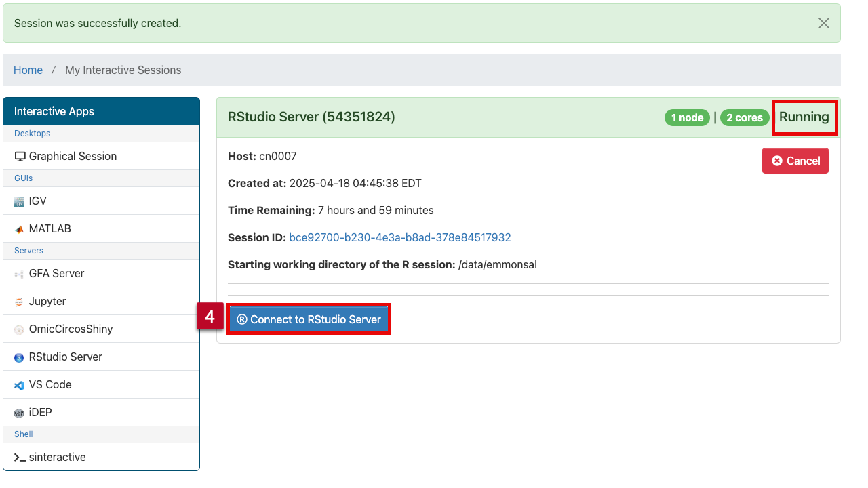Click the RStudio Server session title
The height and width of the screenshot is (488, 868).
(x=311, y=117)
